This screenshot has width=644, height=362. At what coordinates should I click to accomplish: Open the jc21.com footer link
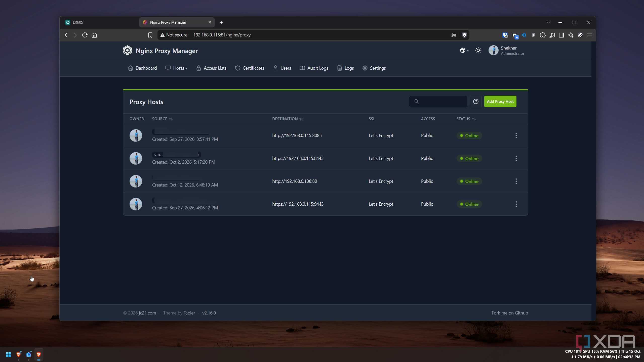tap(147, 313)
